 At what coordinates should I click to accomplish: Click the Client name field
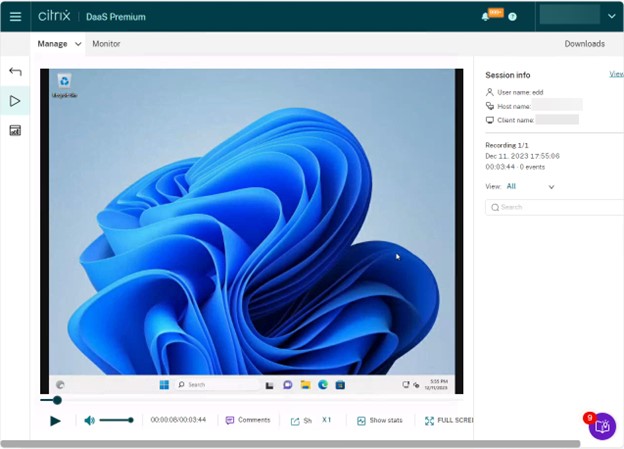coord(532,120)
